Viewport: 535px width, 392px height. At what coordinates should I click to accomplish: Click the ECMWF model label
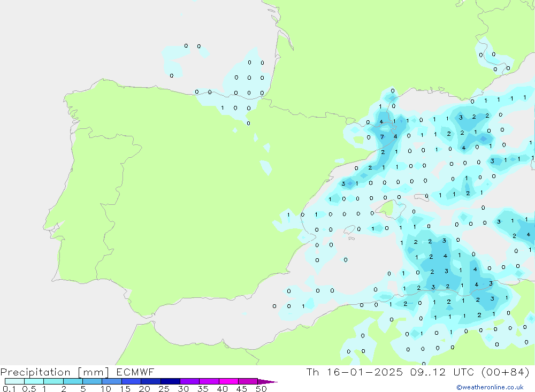(134, 372)
